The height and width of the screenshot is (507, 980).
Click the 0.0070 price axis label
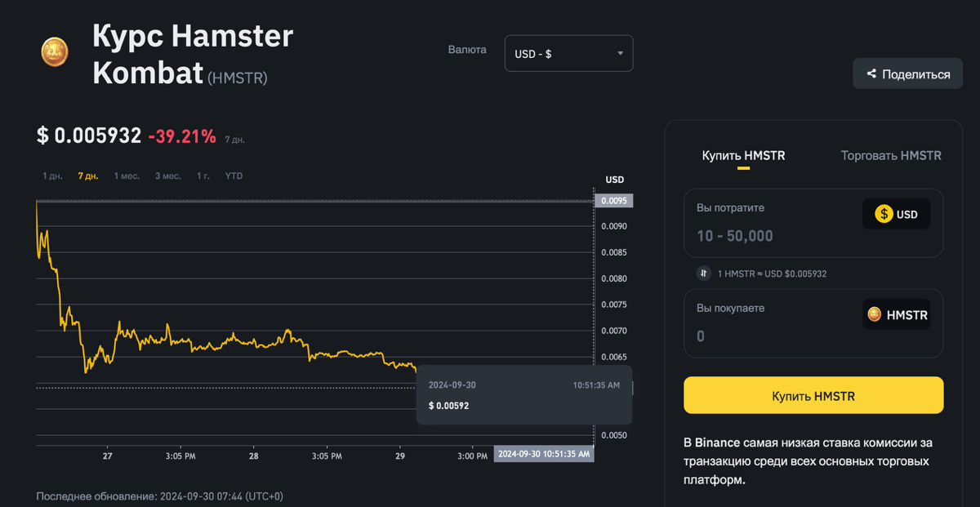tap(614, 331)
